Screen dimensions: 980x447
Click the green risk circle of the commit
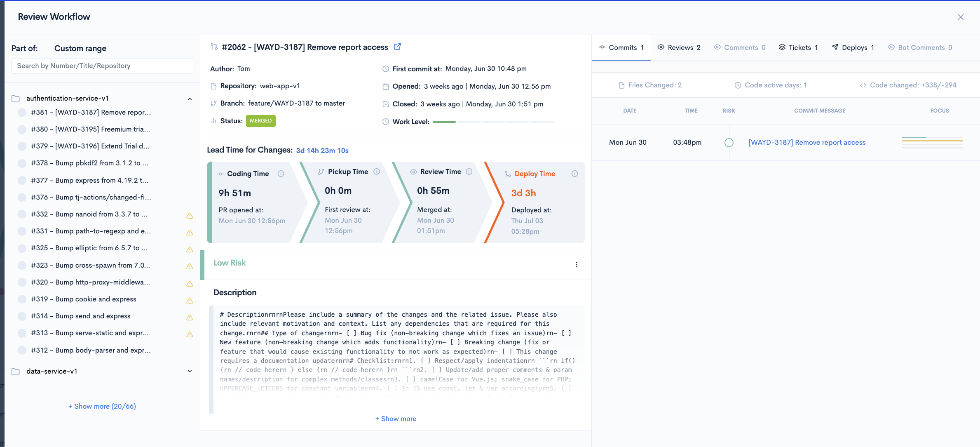coord(729,143)
